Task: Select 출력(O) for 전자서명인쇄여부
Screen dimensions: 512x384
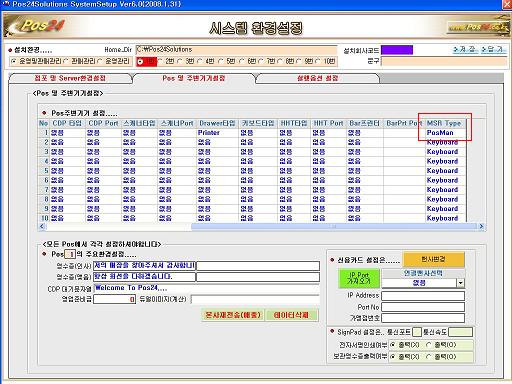Action: [x=429, y=345]
